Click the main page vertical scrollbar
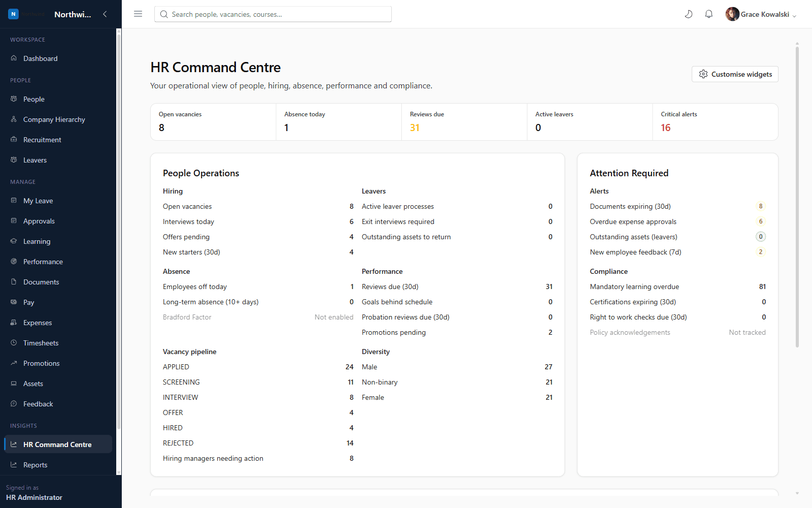812x508 pixels. click(797, 198)
